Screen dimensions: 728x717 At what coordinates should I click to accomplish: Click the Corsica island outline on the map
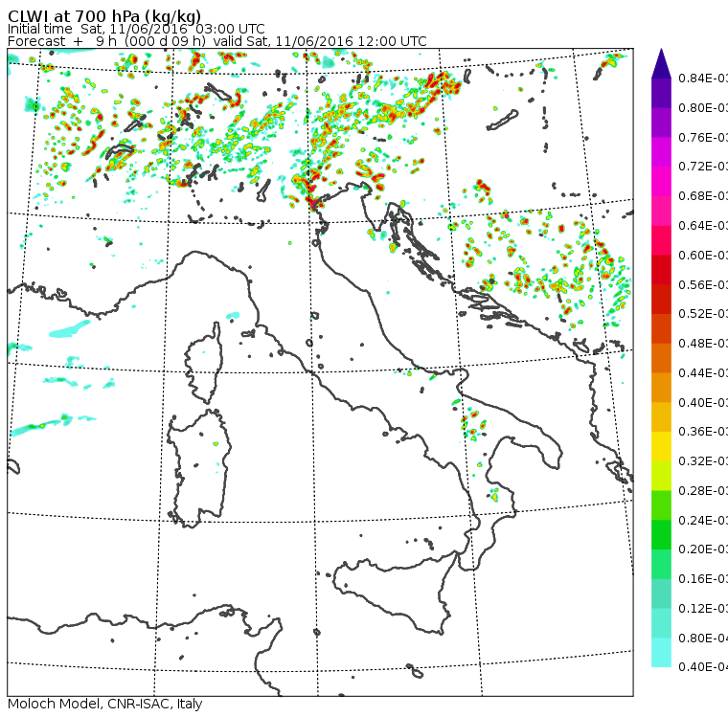point(204,363)
